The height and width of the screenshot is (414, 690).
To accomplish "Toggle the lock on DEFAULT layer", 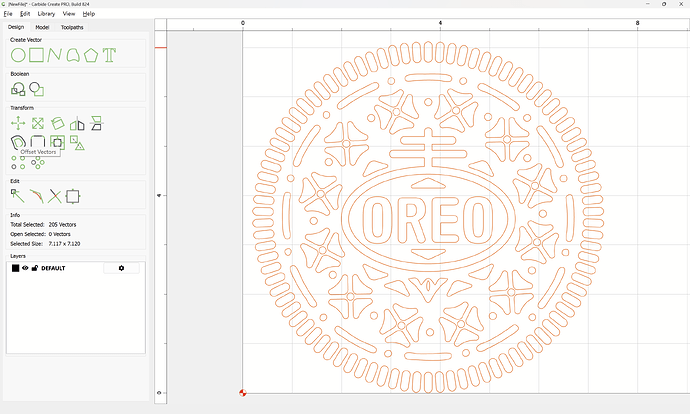I will (x=35, y=268).
